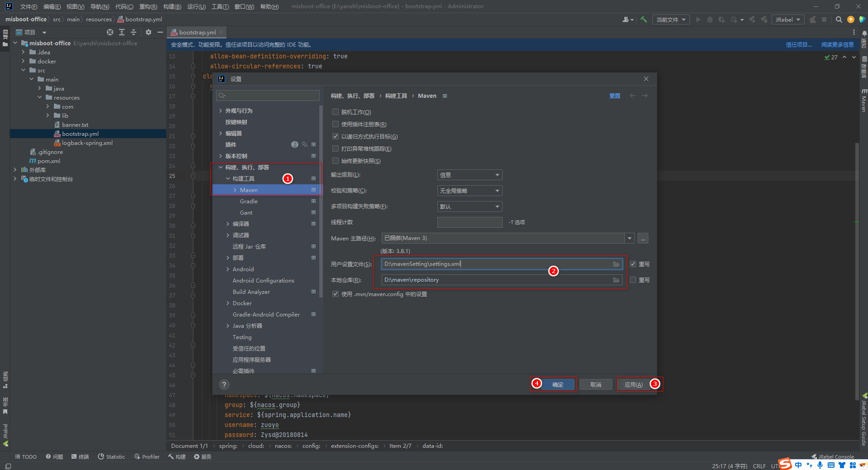This screenshot has width=868, height=470.
Task: Open the Notifications bell icon
Action: click(x=864, y=34)
